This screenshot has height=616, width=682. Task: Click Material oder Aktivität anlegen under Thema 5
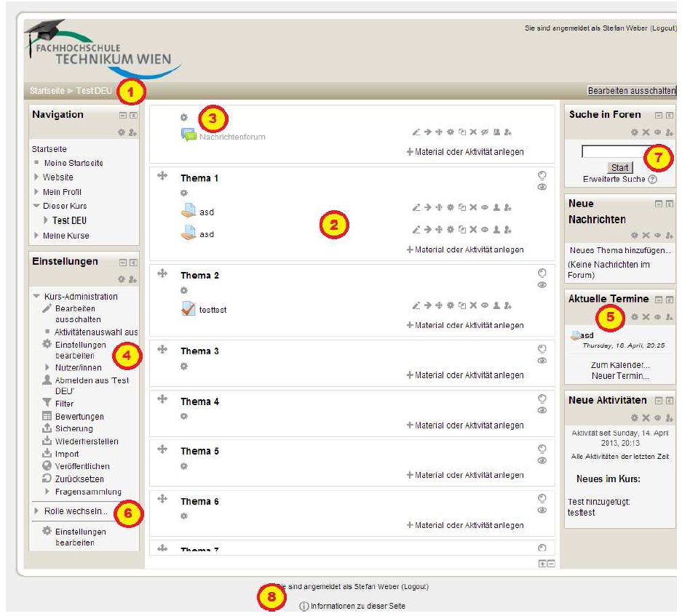(x=465, y=475)
